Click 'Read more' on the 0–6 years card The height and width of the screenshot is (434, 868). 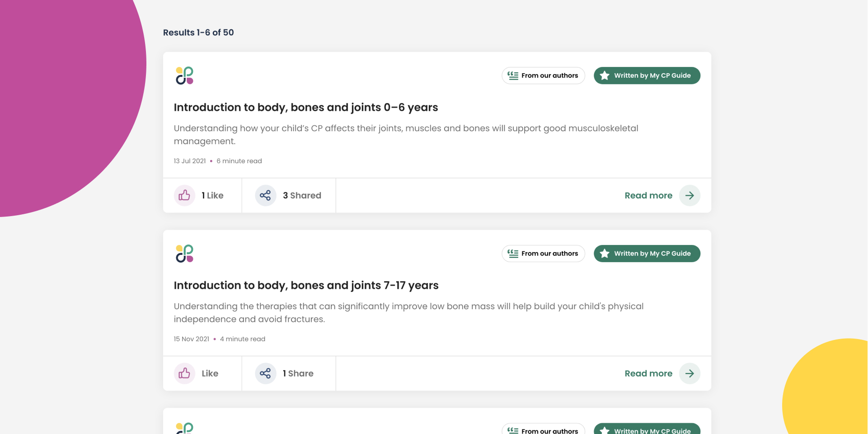click(x=648, y=195)
